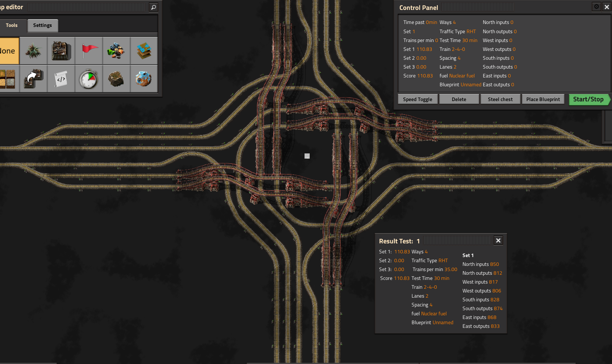Choose the red flag forces tool
This screenshot has height=364, width=612.
pyautogui.click(x=89, y=51)
